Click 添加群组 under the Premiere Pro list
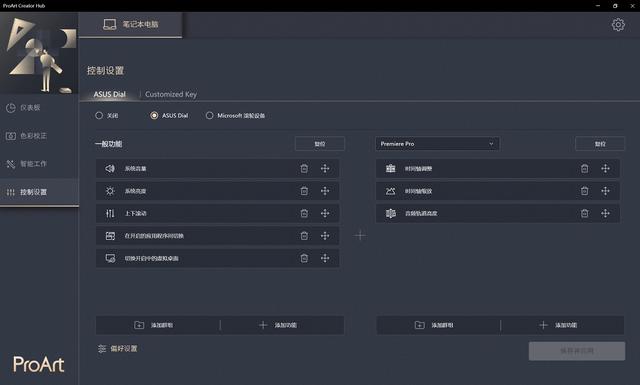The width and height of the screenshot is (640, 385). point(438,325)
